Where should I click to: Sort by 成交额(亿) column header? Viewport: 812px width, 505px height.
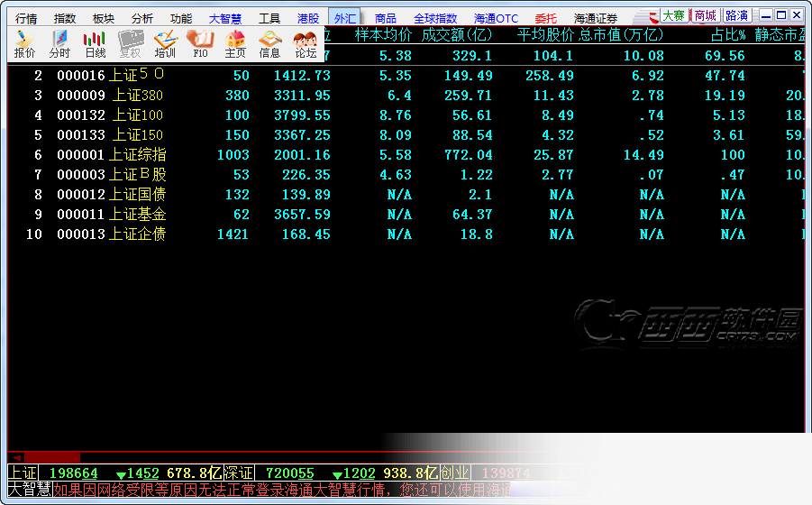457,35
